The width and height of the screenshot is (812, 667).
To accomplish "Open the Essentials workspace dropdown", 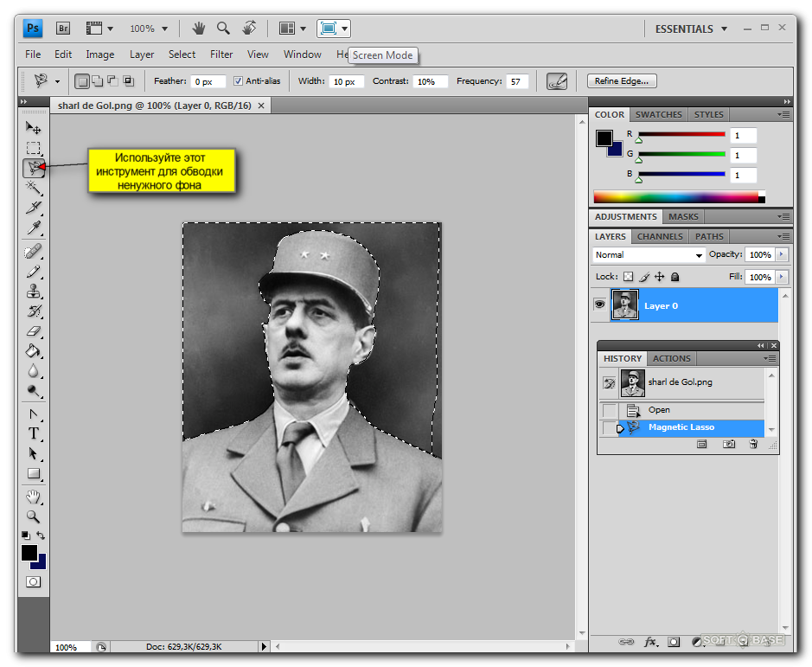I will click(691, 29).
